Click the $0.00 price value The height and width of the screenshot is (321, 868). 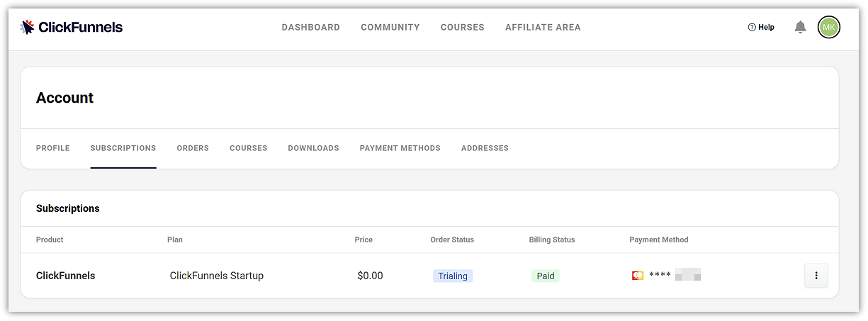click(x=370, y=276)
